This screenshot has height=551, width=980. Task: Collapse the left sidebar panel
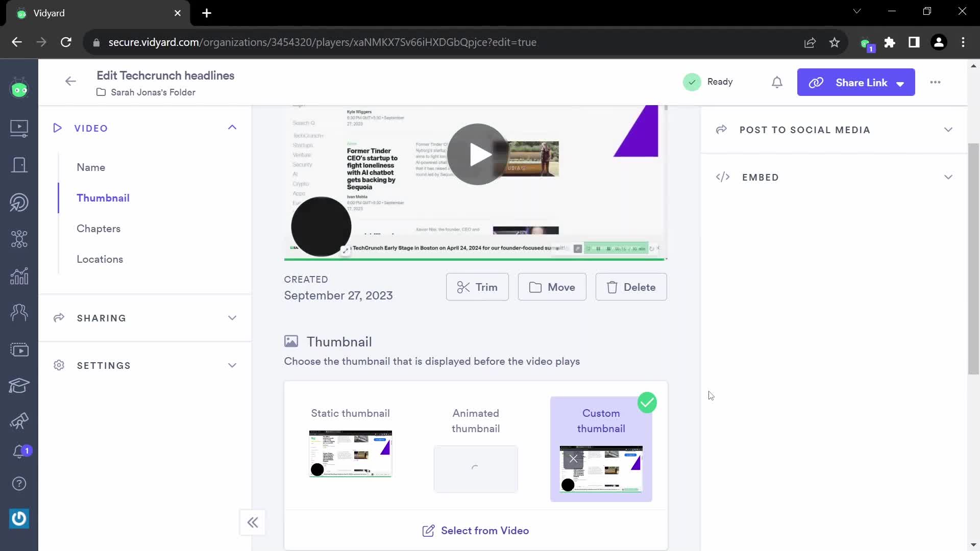click(x=253, y=522)
